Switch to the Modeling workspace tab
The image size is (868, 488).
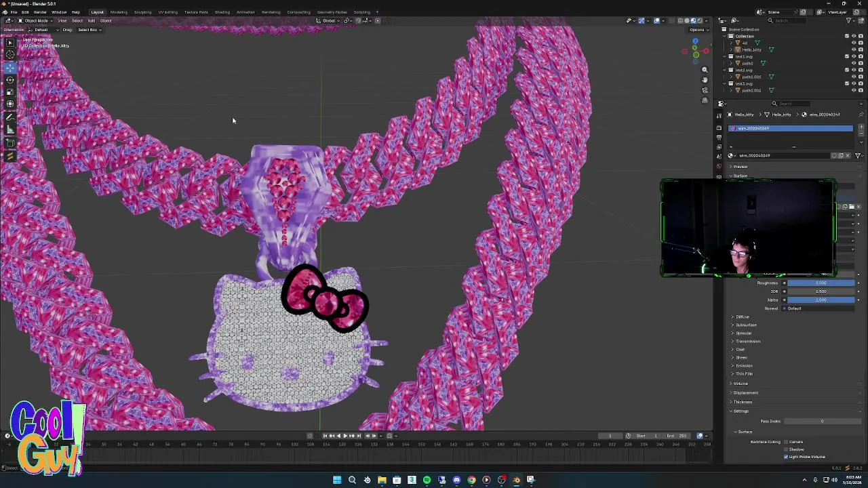point(119,12)
